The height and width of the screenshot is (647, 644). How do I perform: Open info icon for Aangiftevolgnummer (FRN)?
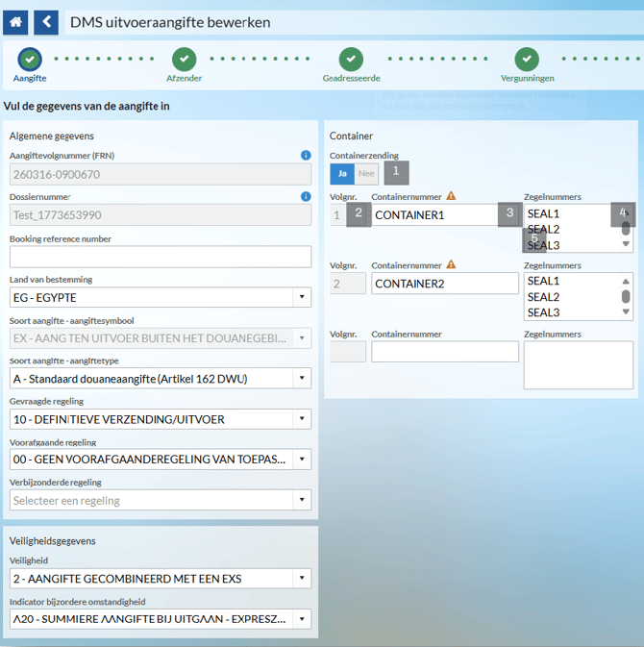pyautogui.click(x=306, y=155)
